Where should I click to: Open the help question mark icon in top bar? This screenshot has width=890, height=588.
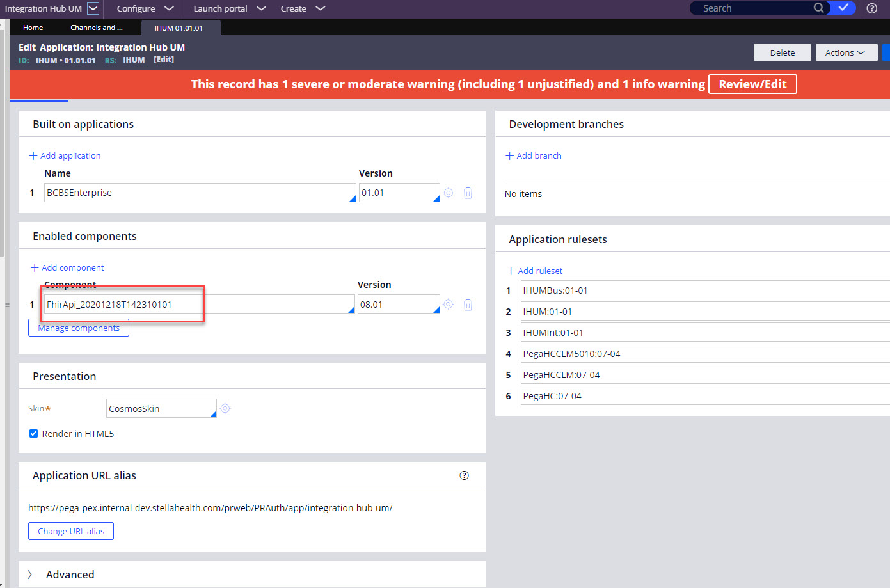pos(871,8)
